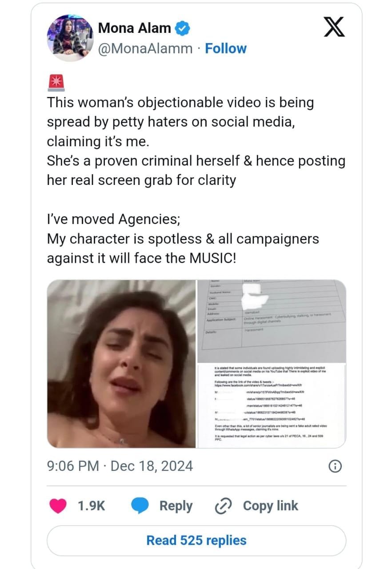Click the 1.9K likes count

click(91, 506)
